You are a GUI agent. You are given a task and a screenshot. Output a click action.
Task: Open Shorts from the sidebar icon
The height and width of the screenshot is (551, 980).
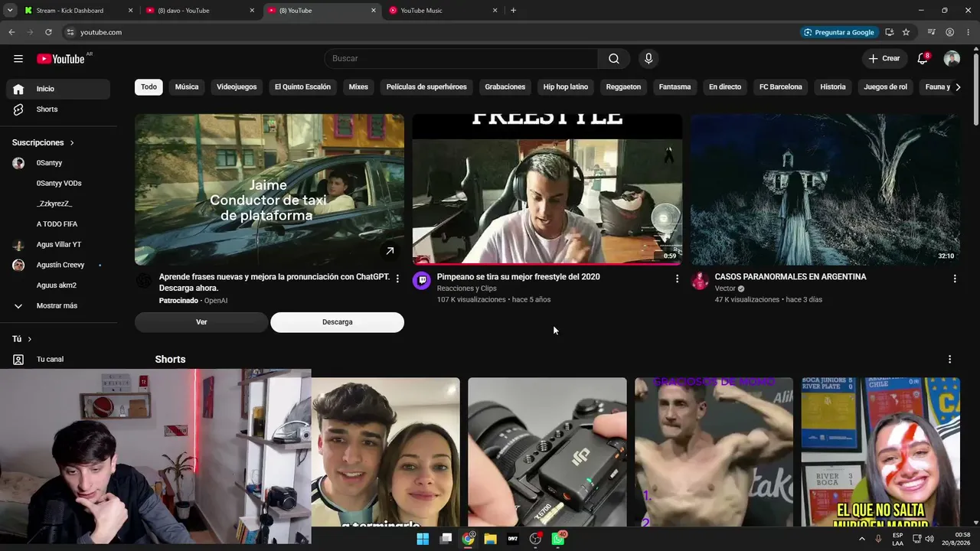click(18, 109)
